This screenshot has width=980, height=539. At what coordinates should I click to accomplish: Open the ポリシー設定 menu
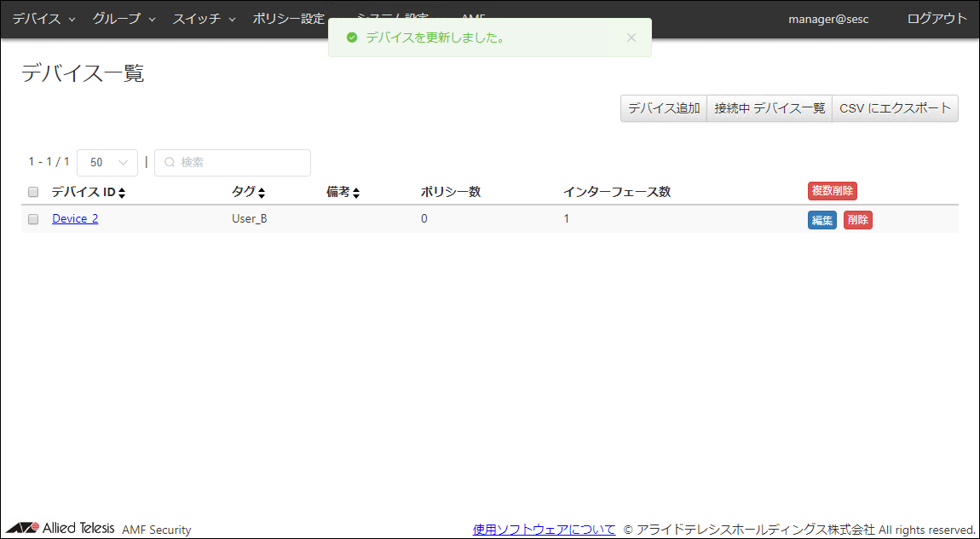pos(290,19)
